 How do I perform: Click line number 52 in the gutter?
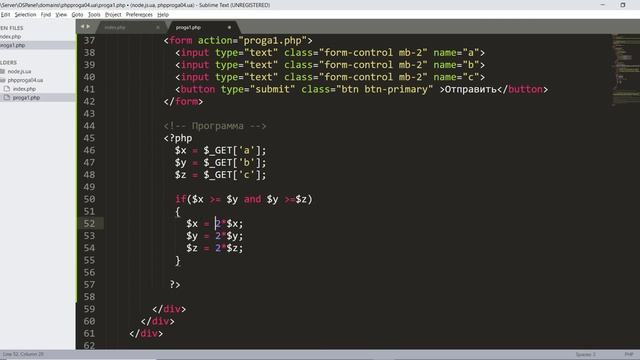(89, 224)
